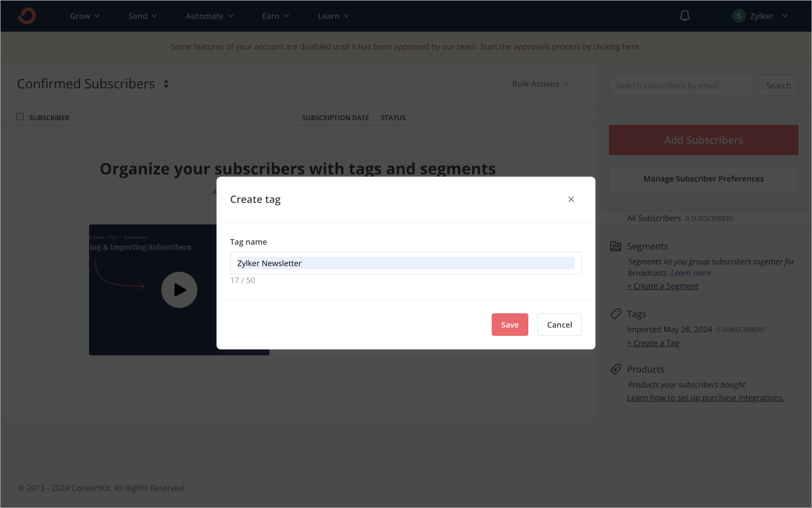Click the 'Segments' sidebar heading
The width and height of the screenshot is (812, 508).
click(647, 246)
